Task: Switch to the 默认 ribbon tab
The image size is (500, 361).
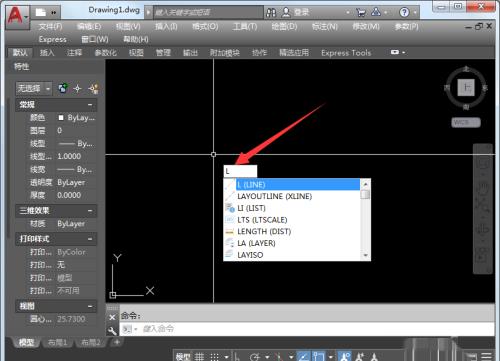Action: click(20, 53)
